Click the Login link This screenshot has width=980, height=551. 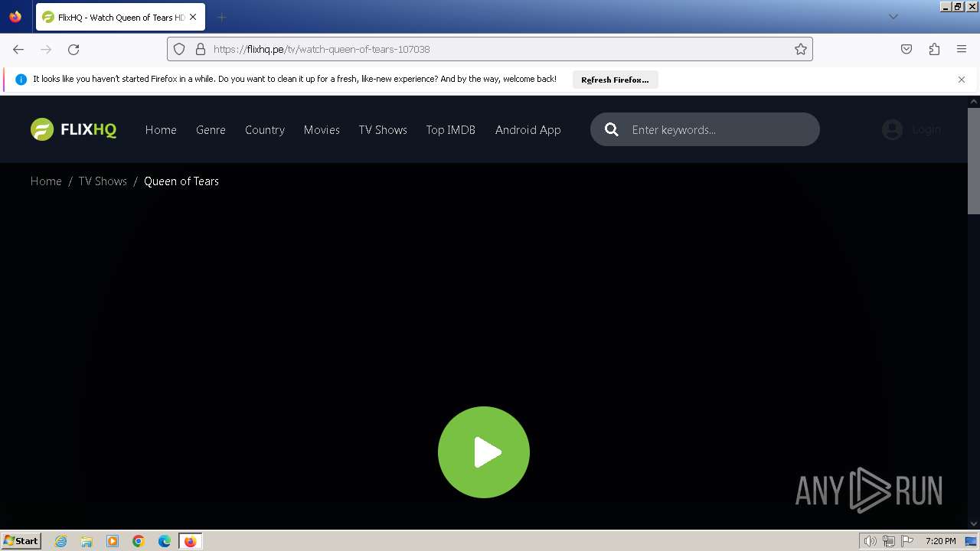click(x=926, y=129)
